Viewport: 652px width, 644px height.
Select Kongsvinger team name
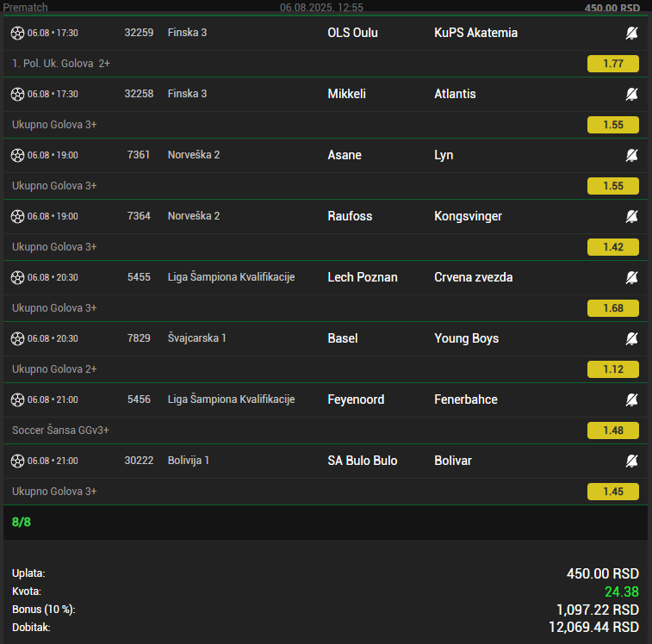pos(468,217)
